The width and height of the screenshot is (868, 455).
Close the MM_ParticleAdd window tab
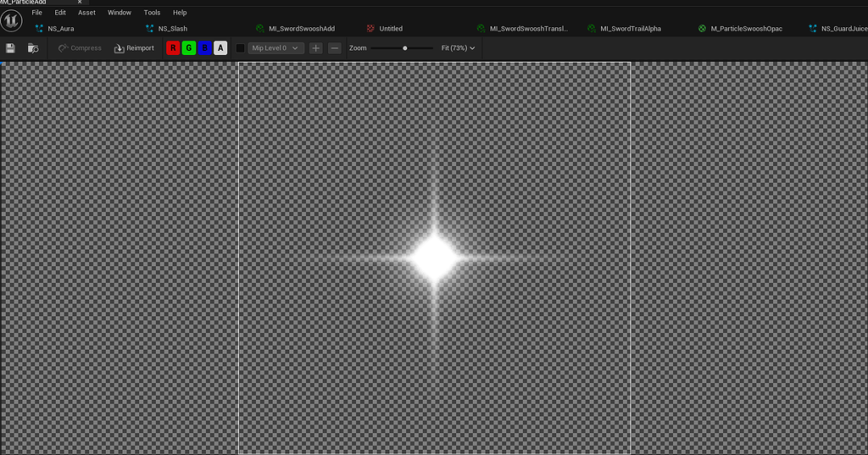point(80,3)
